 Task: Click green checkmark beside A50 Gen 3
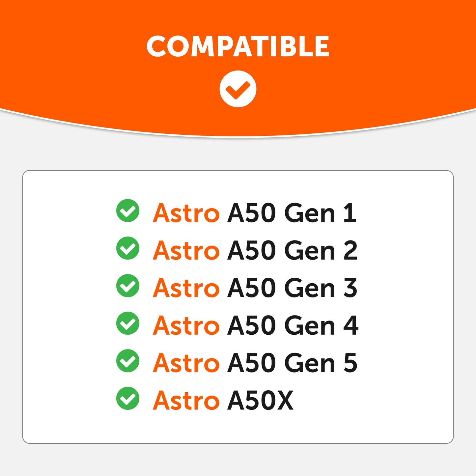pyautogui.click(x=128, y=286)
